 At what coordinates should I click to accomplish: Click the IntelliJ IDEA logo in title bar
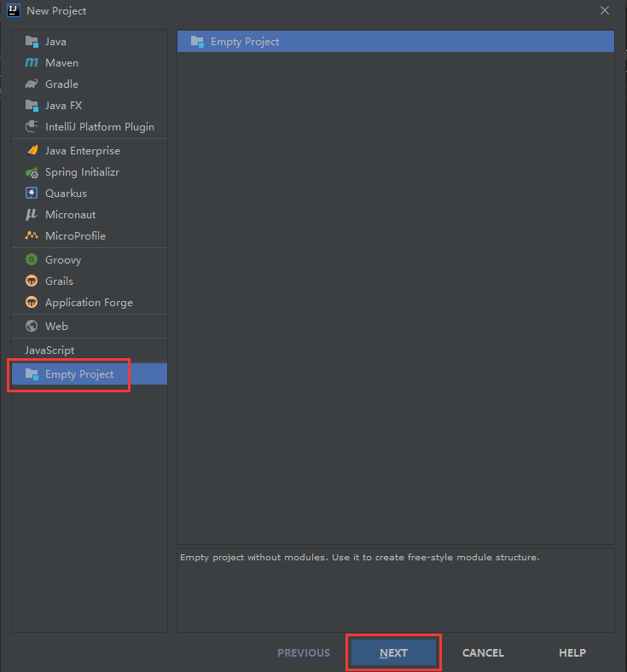(x=14, y=10)
